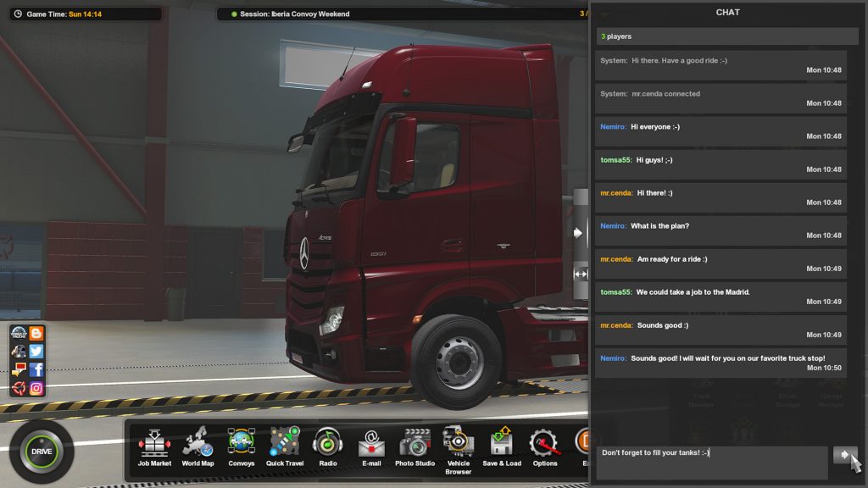The width and height of the screenshot is (868, 488).
Task: Click the Game Time clock icon
Action: 19,14
